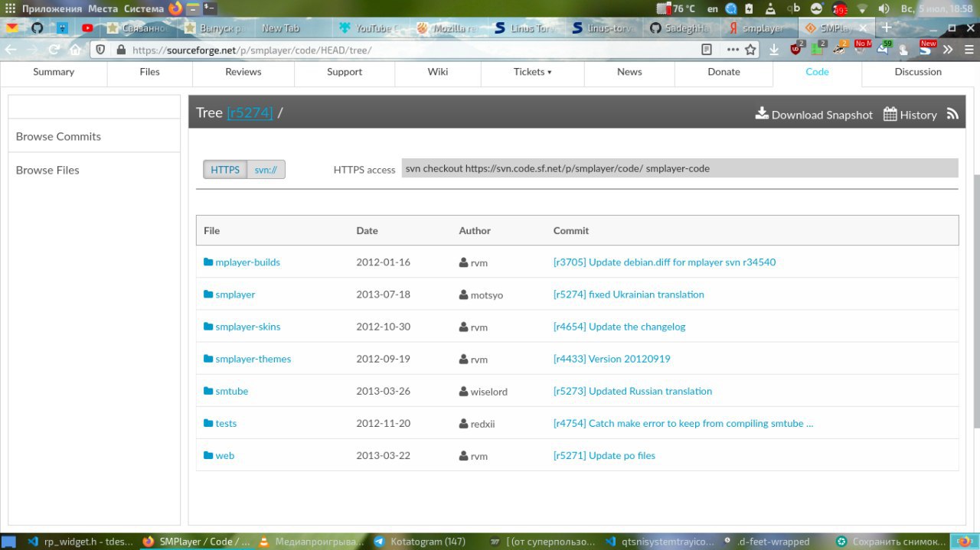Switch to the Donate tab
Screen dimensions: 980x550
724,72
